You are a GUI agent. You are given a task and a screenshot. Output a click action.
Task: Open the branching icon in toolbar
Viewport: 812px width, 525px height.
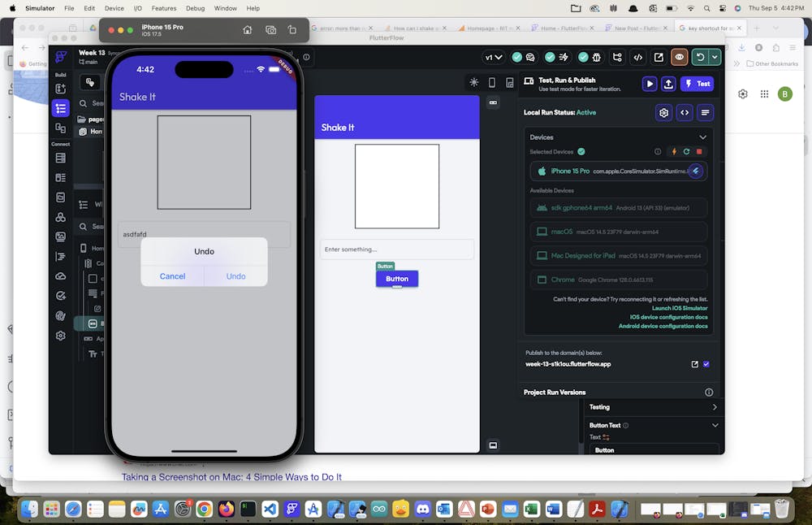coord(617,57)
